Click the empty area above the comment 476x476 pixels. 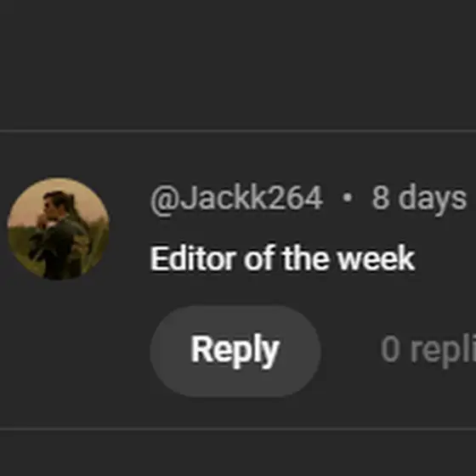pos(238,64)
